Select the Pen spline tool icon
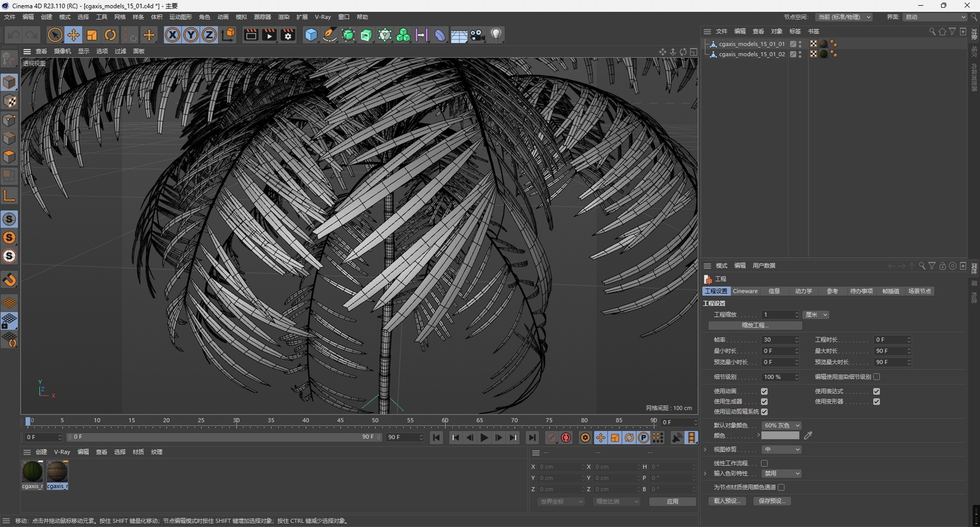The width and height of the screenshot is (980, 527). click(x=329, y=35)
